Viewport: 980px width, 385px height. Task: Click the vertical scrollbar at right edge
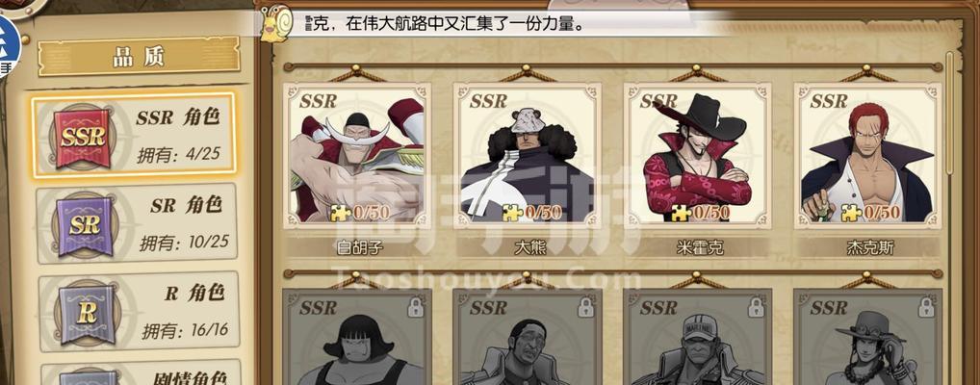click(949, 113)
